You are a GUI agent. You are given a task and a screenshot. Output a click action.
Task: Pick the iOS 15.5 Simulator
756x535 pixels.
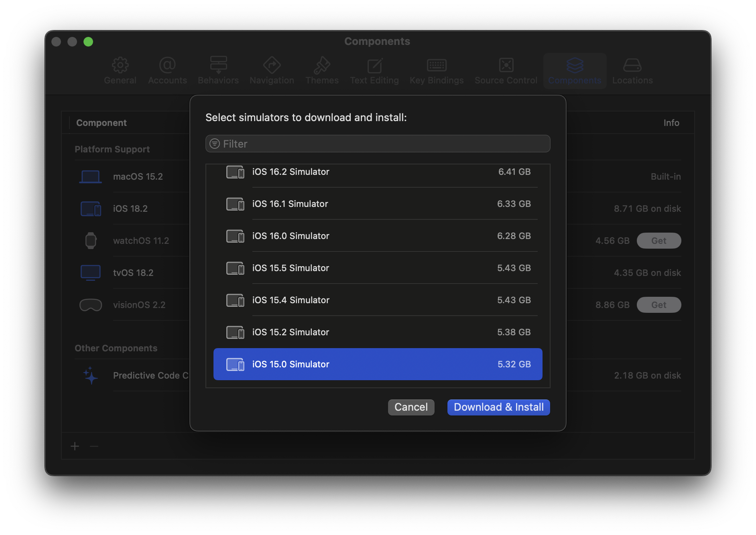tap(377, 268)
